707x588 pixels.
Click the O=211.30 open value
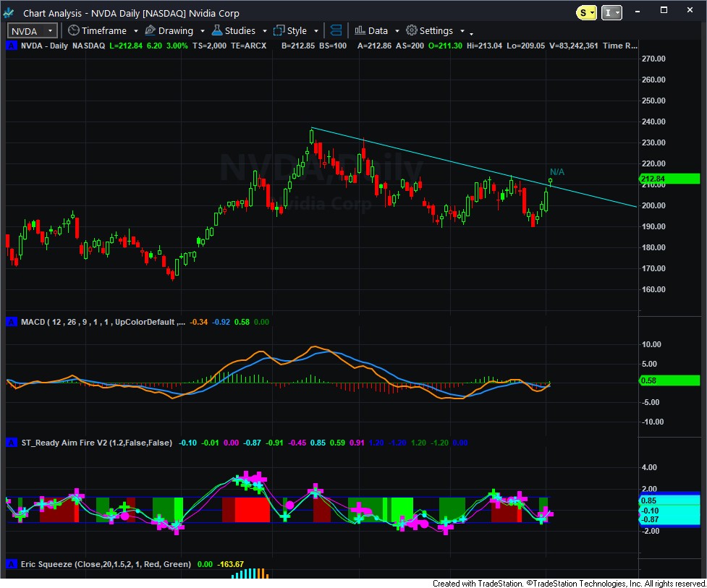click(x=445, y=46)
